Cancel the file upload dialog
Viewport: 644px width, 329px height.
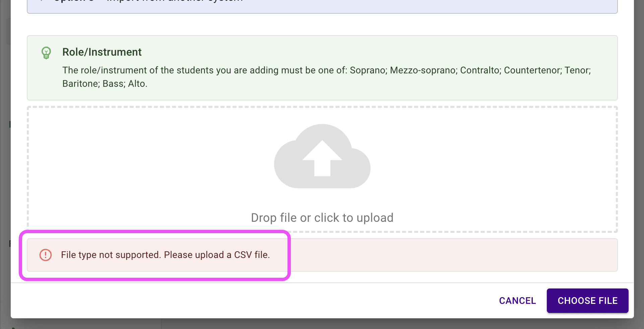click(517, 301)
